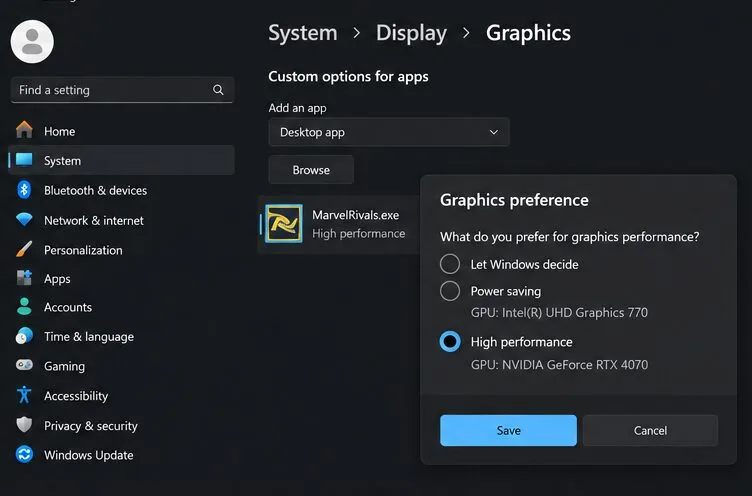Click the Intel UHD Graphics 770 text
This screenshot has width=752, height=496.
(559, 313)
